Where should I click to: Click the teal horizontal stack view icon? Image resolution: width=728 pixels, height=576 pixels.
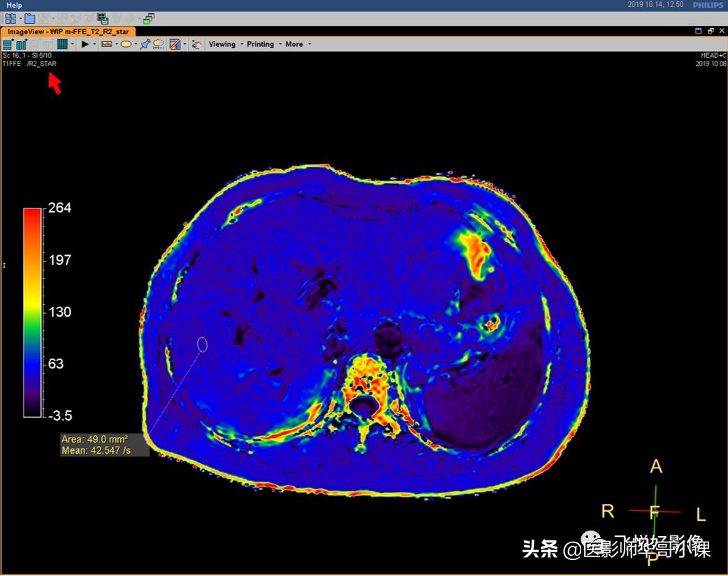click(8, 44)
